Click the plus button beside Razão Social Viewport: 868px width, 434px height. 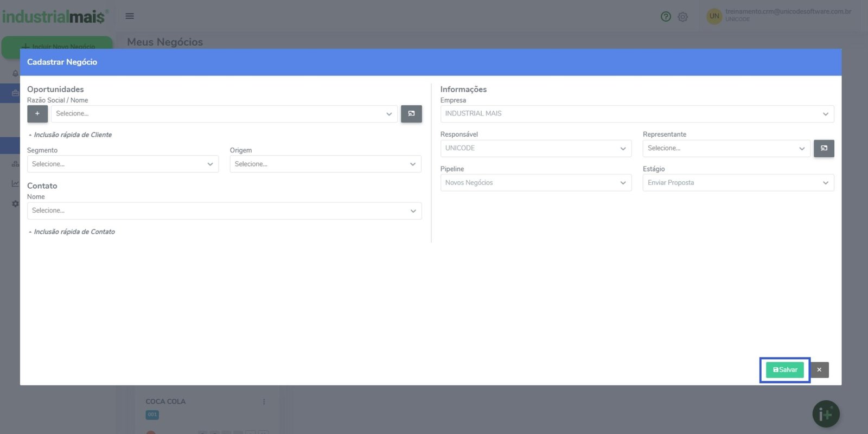(37, 114)
